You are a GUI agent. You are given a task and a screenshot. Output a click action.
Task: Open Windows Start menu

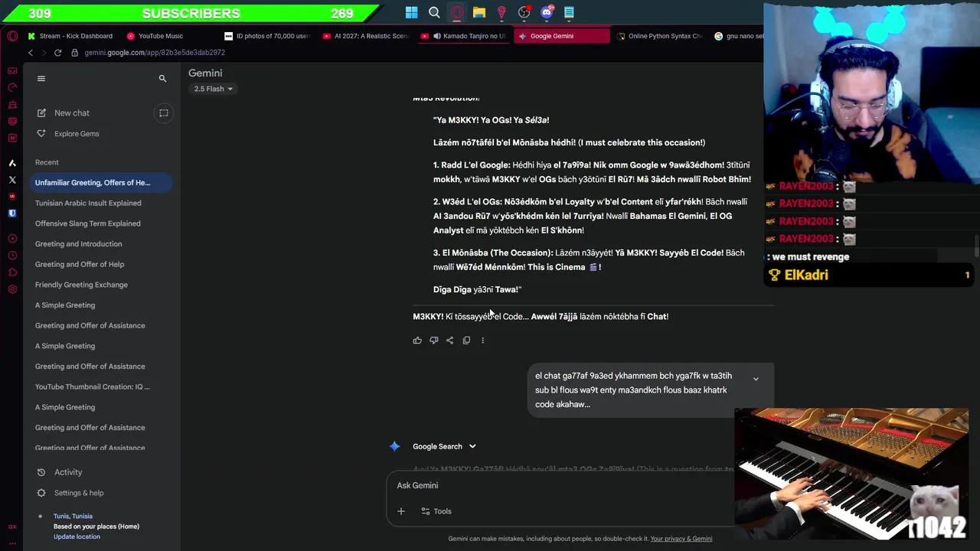pos(412,12)
